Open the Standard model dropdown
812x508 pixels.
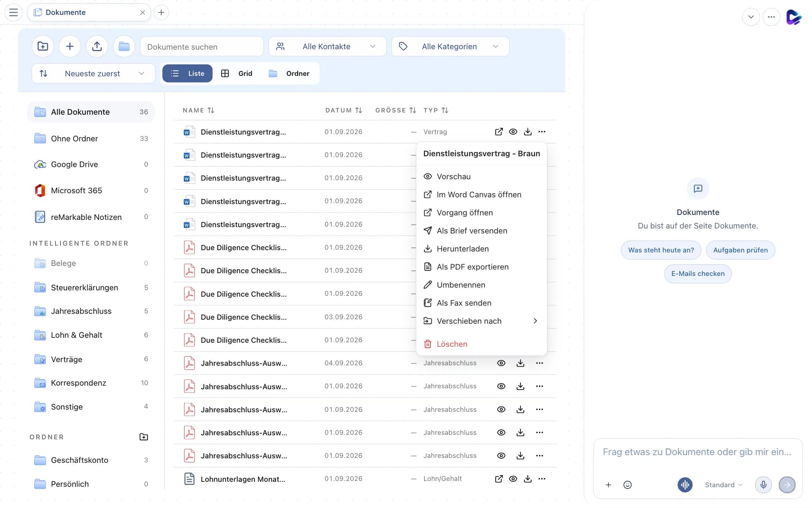tap(724, 485)
